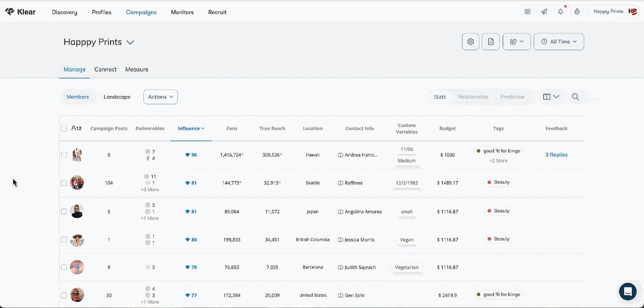
Task: Click the Budget column header
Action: click(x=448, y=128)
